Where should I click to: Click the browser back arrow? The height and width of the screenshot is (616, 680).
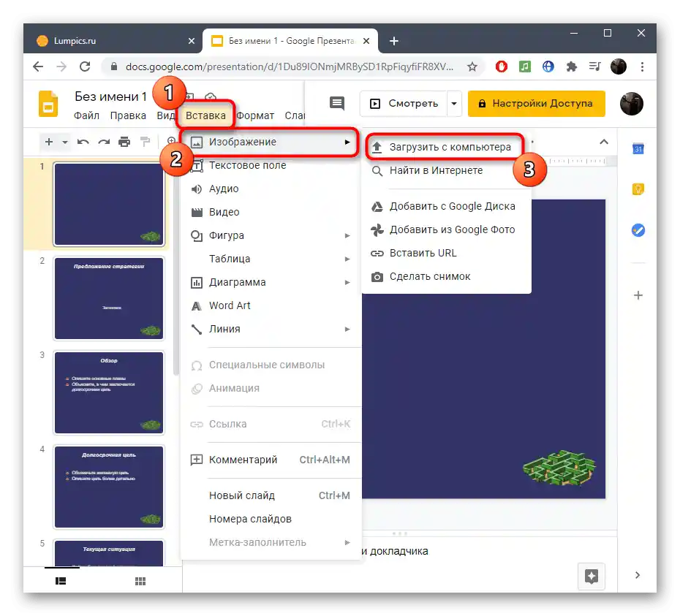point(38,66)
